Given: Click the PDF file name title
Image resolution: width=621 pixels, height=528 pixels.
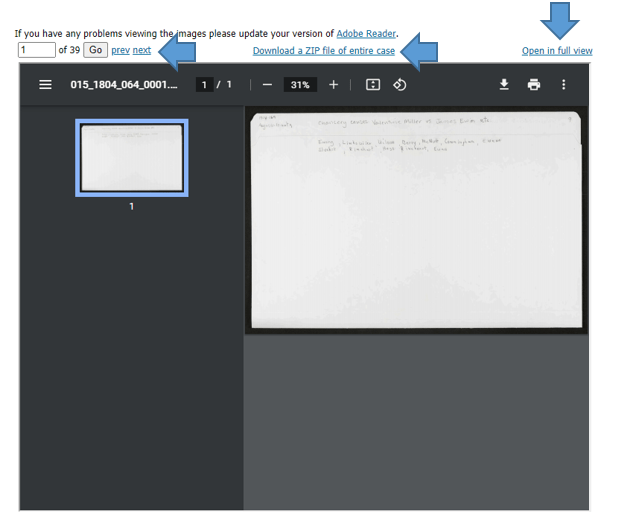Looking at the screenshot, I should coord(123,85).
